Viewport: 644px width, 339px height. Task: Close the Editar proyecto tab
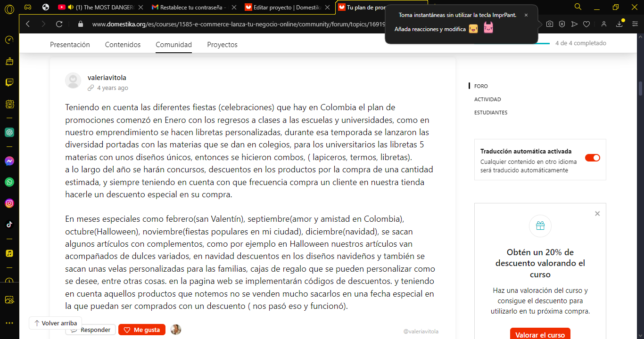pyautogui.click(x=328, y=7)
